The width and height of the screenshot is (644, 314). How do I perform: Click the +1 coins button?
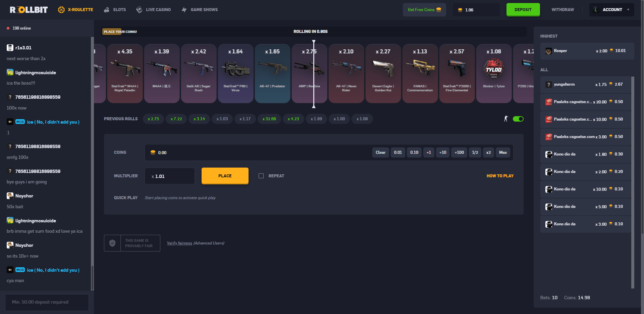click(429, 152)
